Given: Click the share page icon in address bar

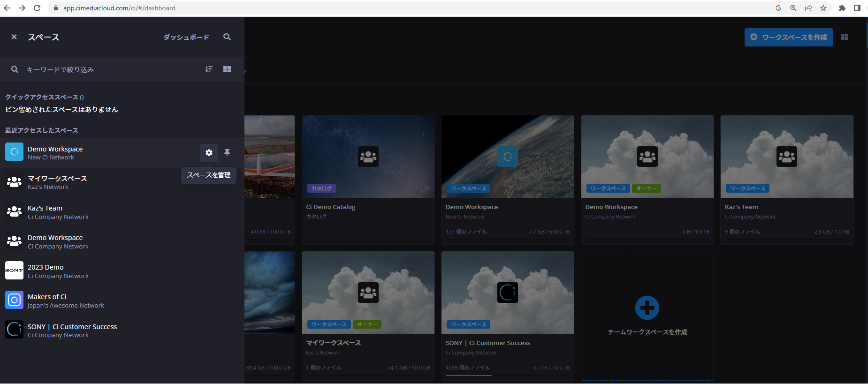Looking at the screenshot, I should [x=808, y=8].
